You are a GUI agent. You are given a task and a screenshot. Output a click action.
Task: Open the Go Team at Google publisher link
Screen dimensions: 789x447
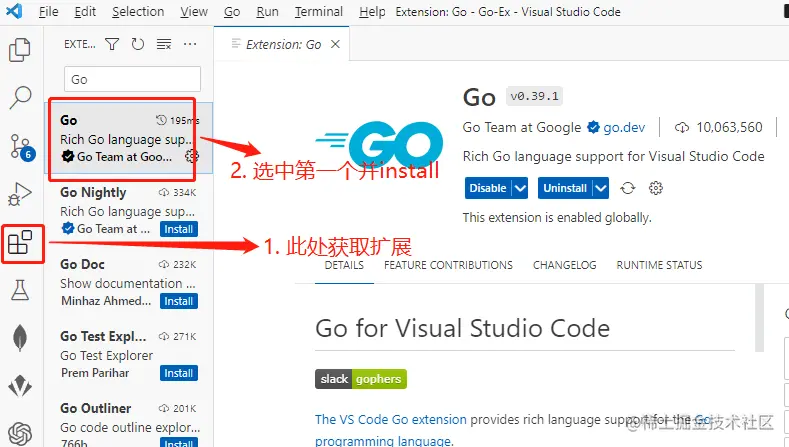coord(522,127)
